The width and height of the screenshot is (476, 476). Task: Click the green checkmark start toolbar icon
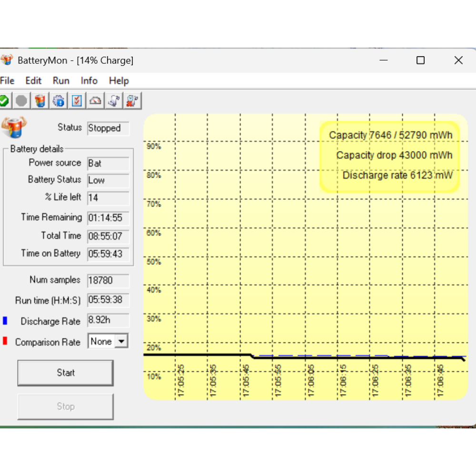pos(4,101)
